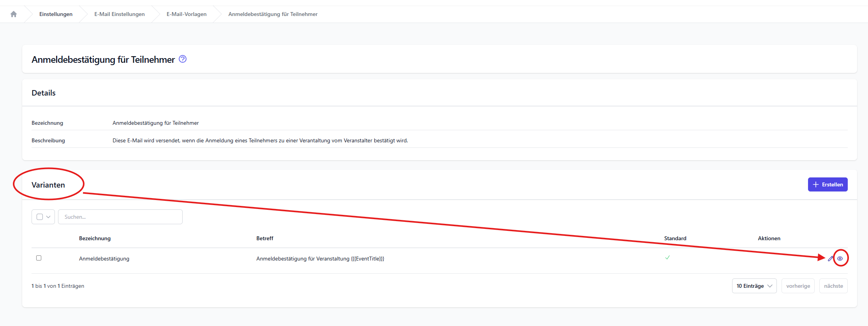Open help next to the page title
Viewport: 868px width, 326px height.
pos(182,59)
